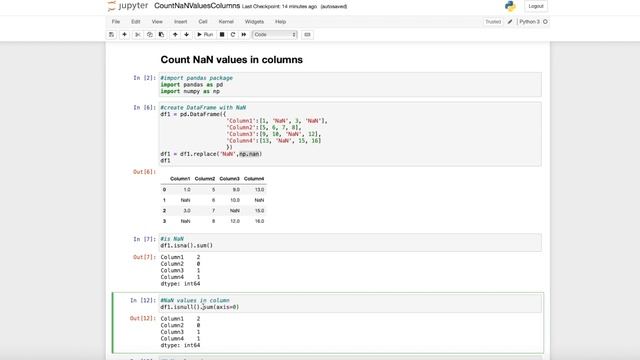The image size is (640, 360).
Task: Click 'dtype: int64' in Out[12]
Action: click(x=180, y=345)
